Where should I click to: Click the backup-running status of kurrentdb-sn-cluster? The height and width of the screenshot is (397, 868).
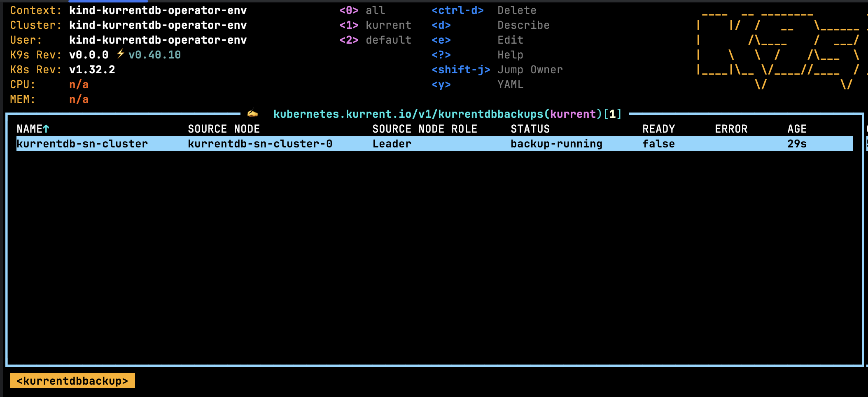click(x=556, y=143)
